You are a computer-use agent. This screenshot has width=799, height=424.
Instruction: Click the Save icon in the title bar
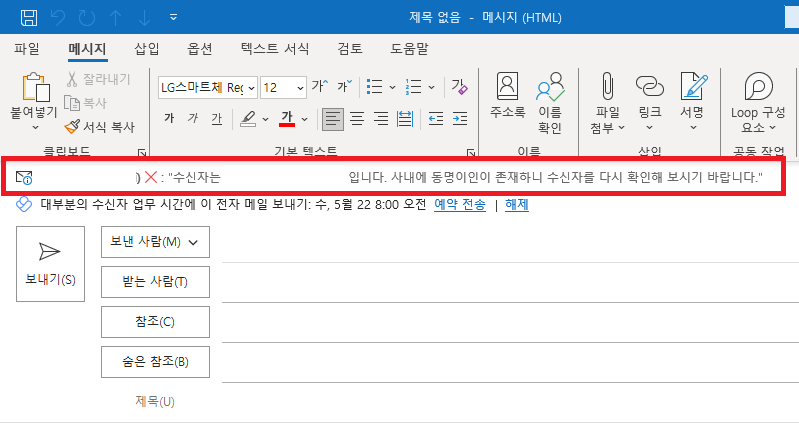tap(29, 17)
